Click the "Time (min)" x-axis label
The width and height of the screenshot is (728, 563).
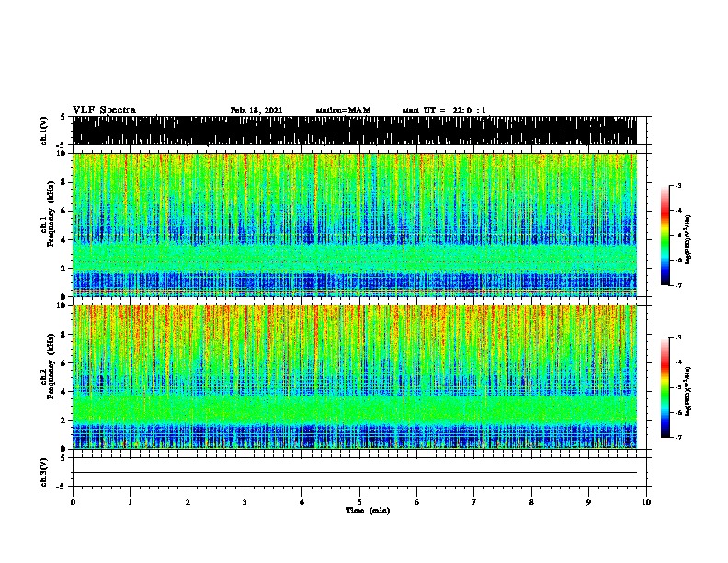click(x=368, y=511)
